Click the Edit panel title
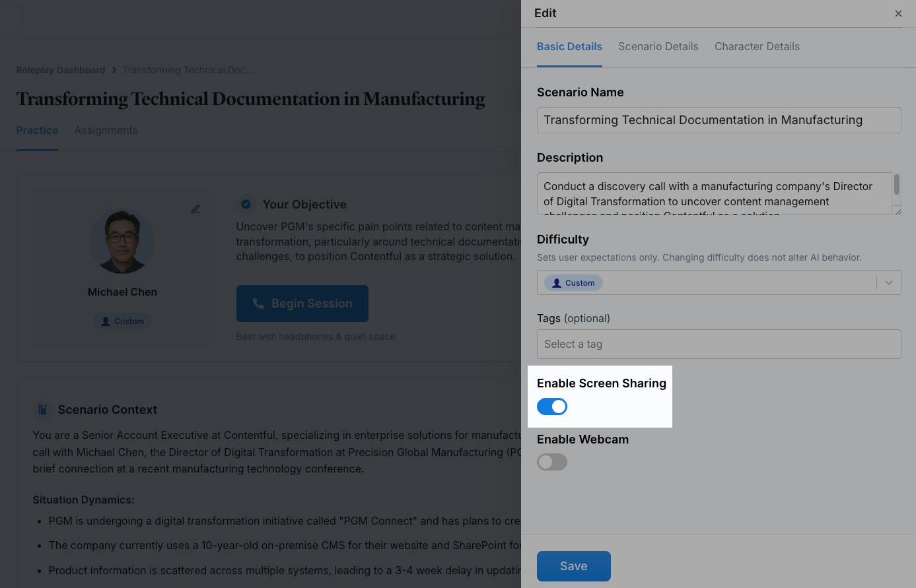916x588 pixels. [546, 13]
